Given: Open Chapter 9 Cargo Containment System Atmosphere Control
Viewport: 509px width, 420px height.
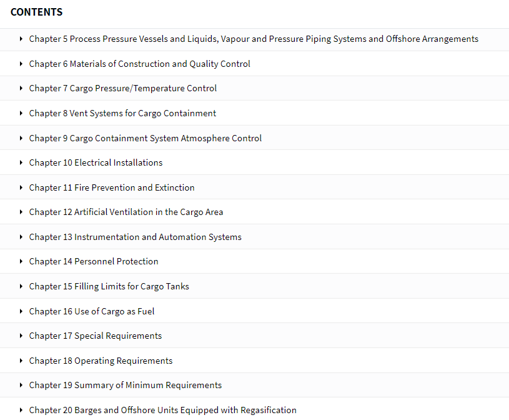Looking at the screenshot, I should (x=145, y=138).
